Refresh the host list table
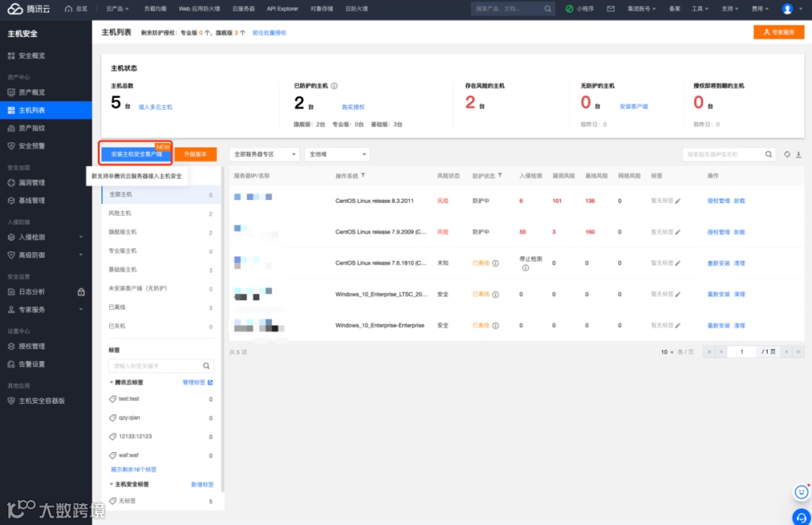Viewport: 812px width, 525px height. (x=786, y=154)
